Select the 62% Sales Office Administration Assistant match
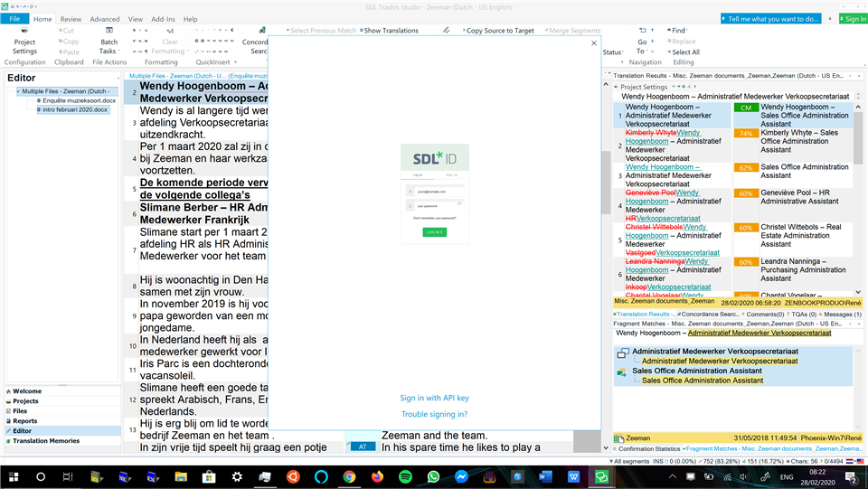Screen dimensions: 868x489 point(733,175)
